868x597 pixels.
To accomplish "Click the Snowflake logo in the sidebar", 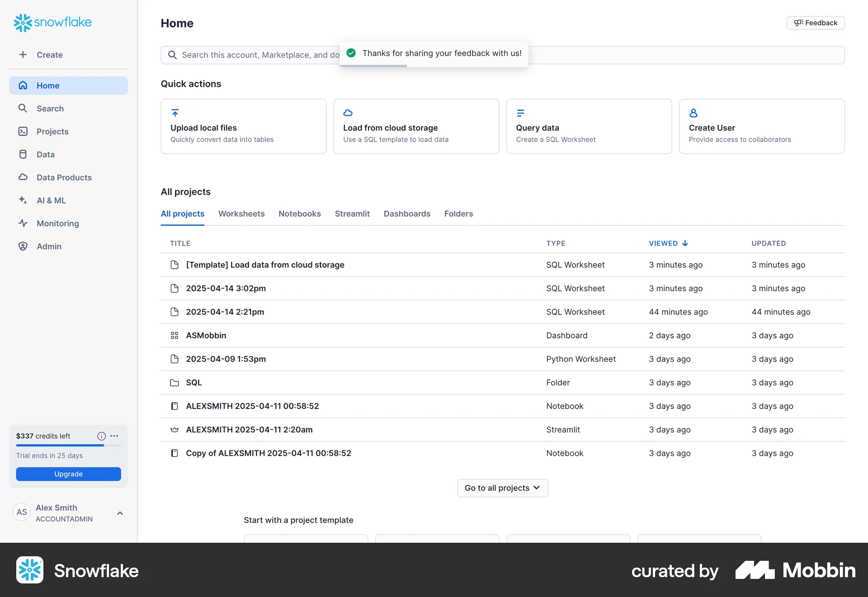I will pyautogui.click(x=52, y=23).
